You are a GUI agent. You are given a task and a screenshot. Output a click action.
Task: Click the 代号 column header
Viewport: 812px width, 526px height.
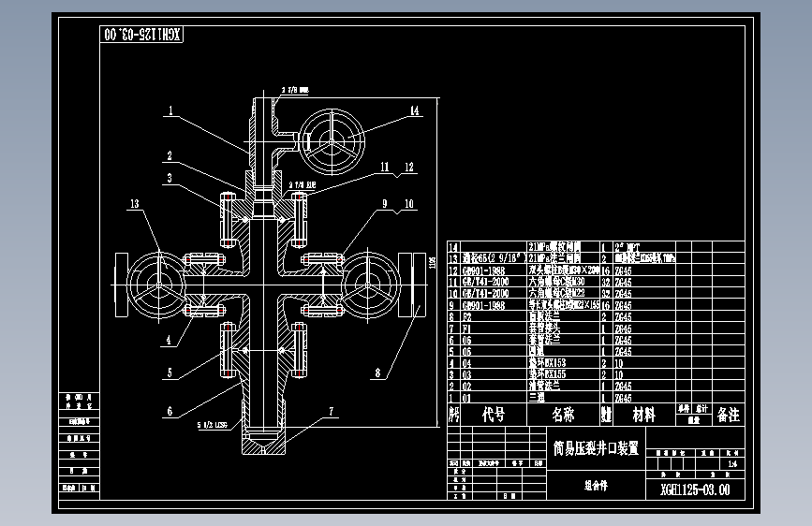pos(493,415)
